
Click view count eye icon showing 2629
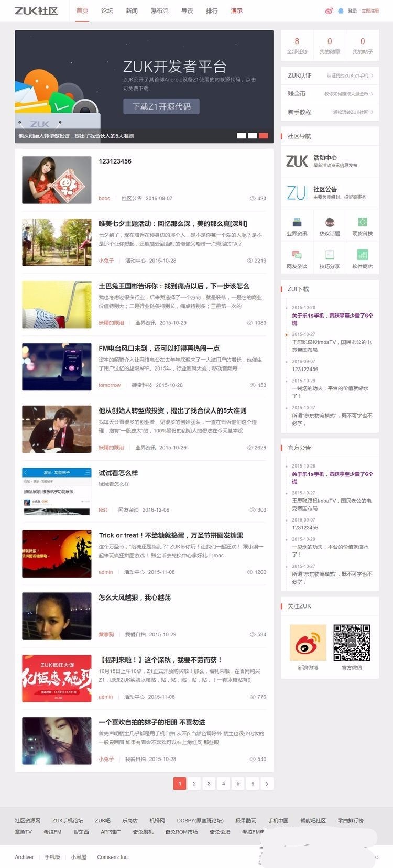click(249, 448)
